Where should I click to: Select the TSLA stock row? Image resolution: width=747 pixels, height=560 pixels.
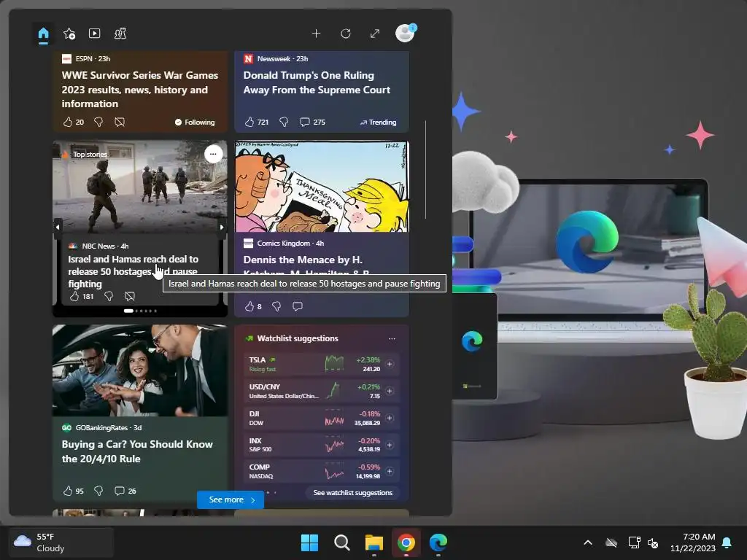coord(322,364)
